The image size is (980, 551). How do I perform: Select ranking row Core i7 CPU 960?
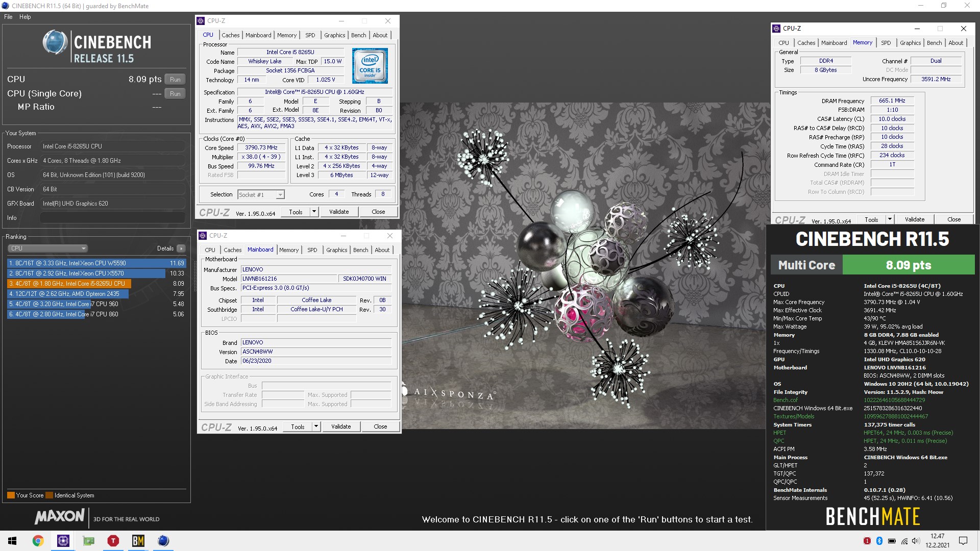pos(96,304)
